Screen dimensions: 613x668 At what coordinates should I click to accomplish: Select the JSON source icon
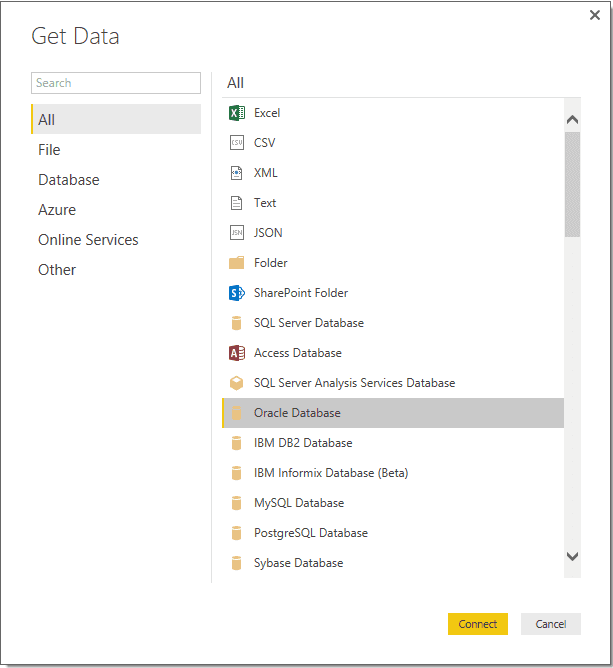coord(236,233)
